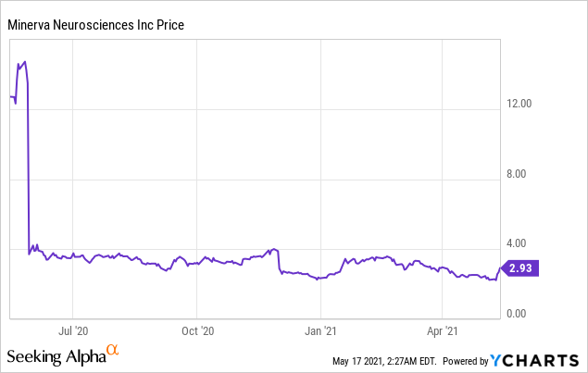Click the sharp price drop before Jan '21

280,261
